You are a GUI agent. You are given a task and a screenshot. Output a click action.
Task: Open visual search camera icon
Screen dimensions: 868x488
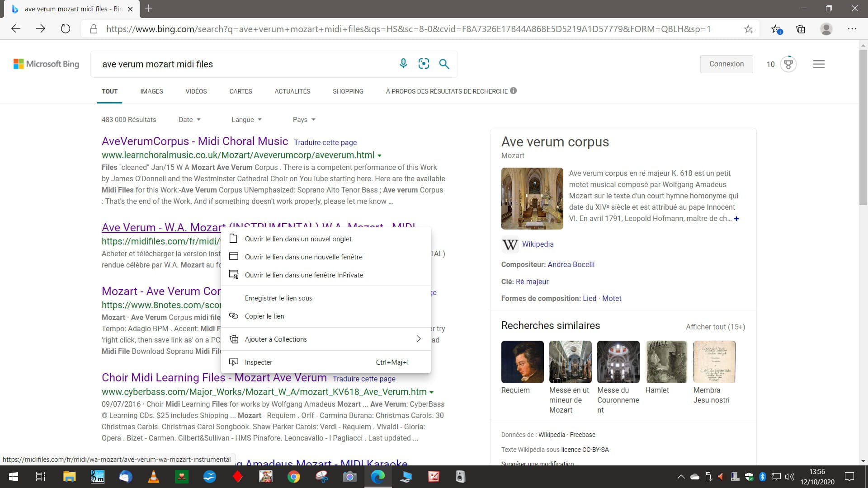point(424,64)
